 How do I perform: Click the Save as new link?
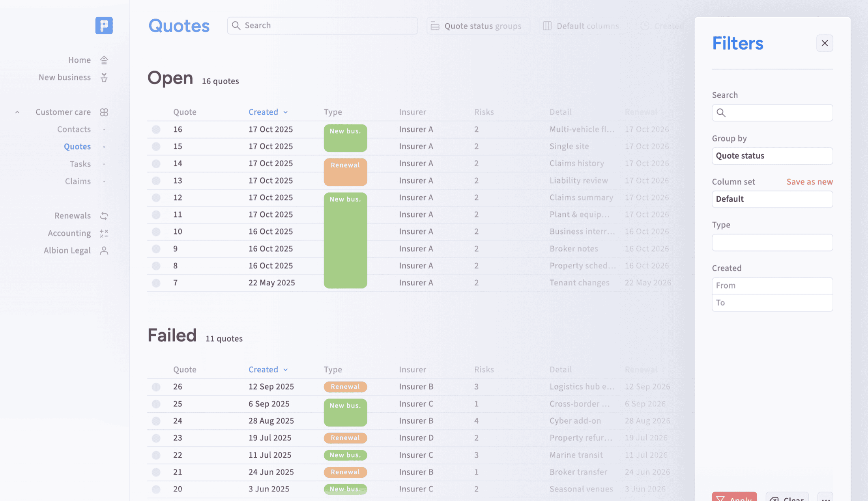point(810,182)
